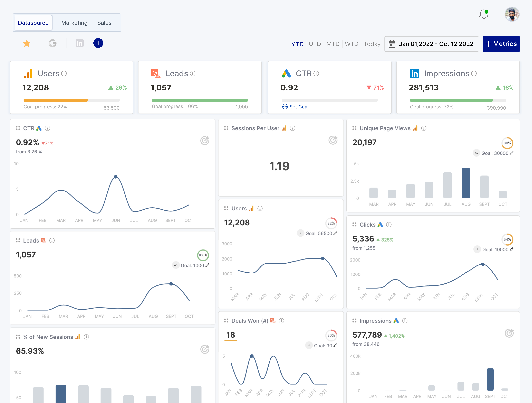This screenshot has height=403, width=532.
Task: Click the HubSpot CRM icon on Leads card
Action: [156, 73]
